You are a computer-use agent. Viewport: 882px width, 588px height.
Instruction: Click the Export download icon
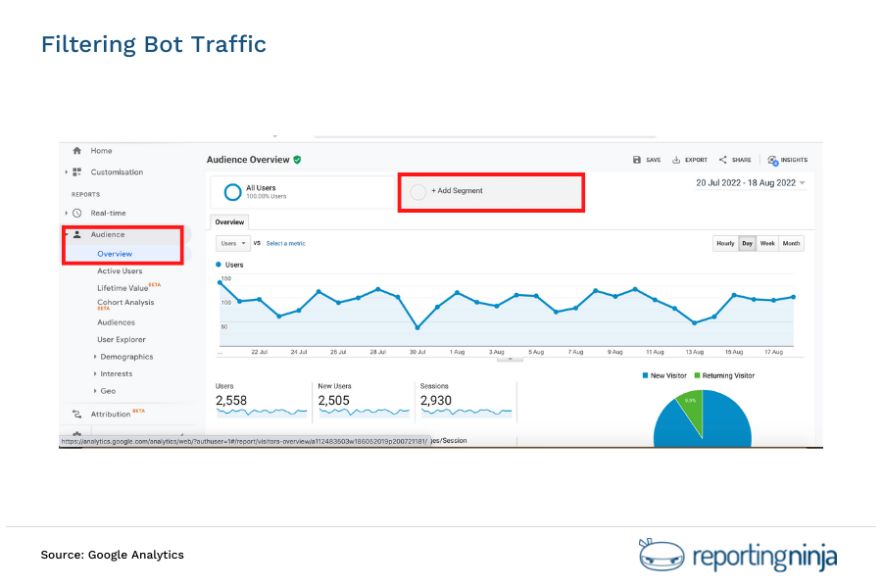(x=676, y=160)
